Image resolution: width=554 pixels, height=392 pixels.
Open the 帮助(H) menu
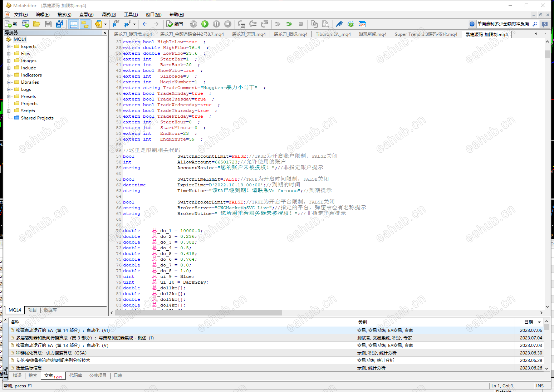click(x=177, y=15)
